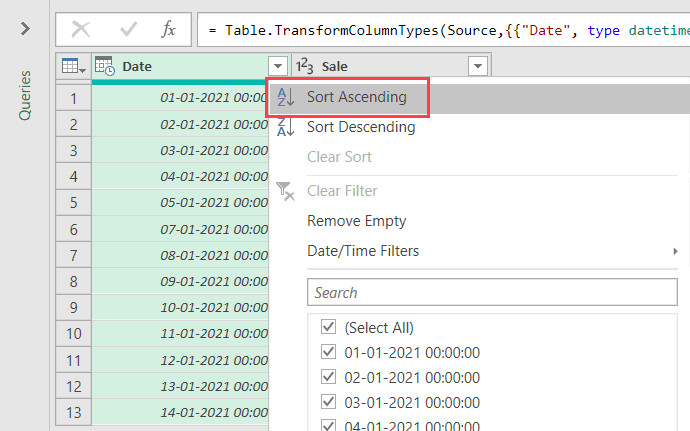Click the Date column datetime type icon
690x431 pixels.
pos(105,66)
